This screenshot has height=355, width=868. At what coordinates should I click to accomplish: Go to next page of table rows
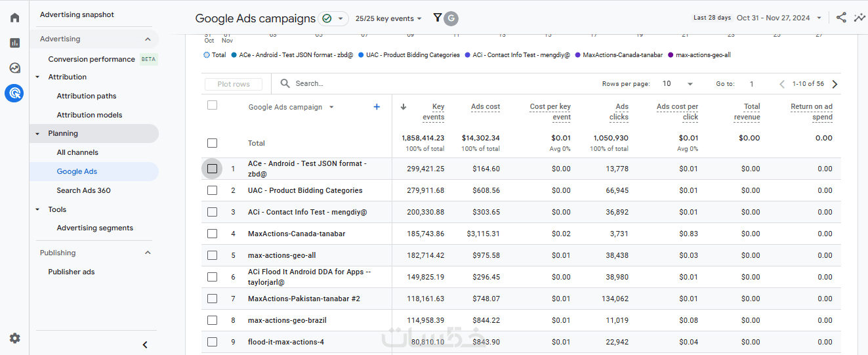click(x=835, y=84)
